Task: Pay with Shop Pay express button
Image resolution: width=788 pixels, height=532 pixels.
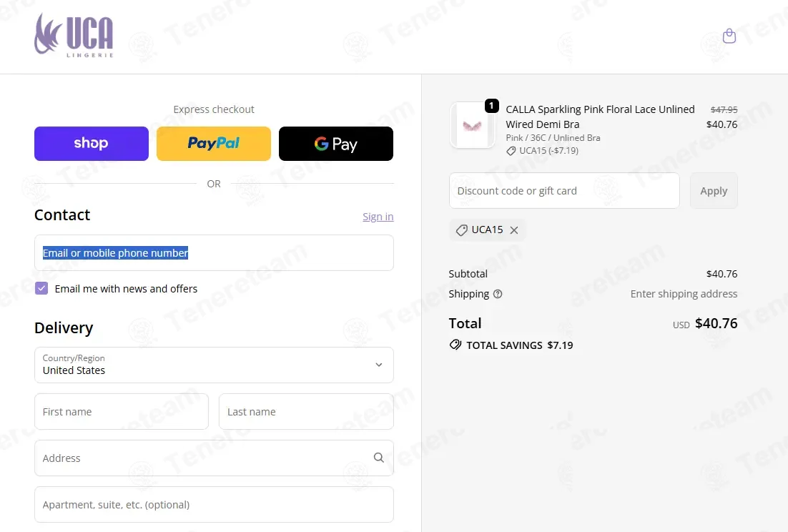Action: click(92, 144)
